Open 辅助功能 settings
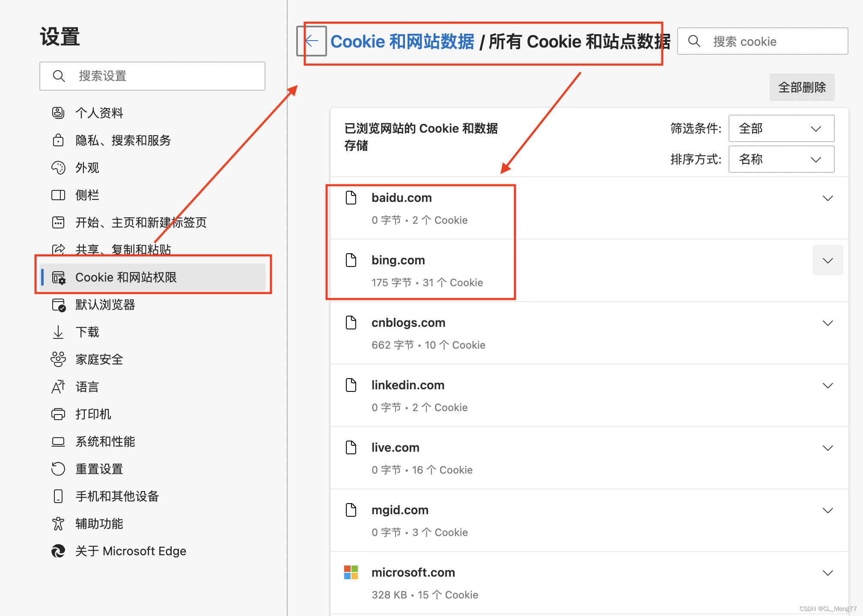Image resolution: width=863 pixels, height=616 pixels. [152, 524]
